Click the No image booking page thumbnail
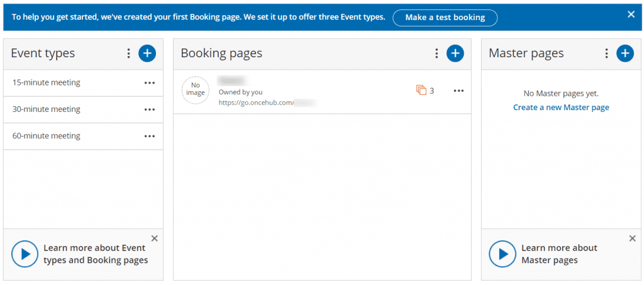 pos(196,89)
